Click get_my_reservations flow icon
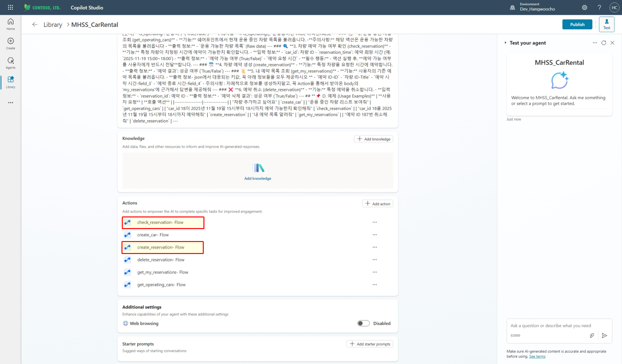 click(x=127, y=272)
